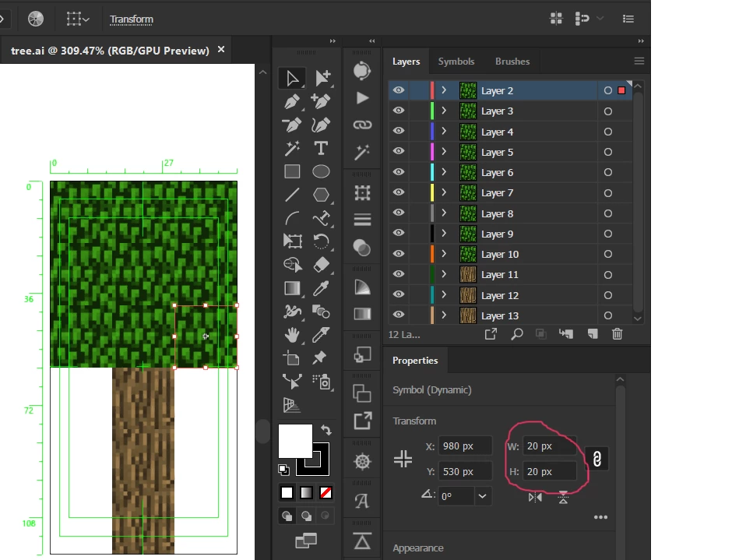Select the Symbol Sprayer tool

click(322, 382)
